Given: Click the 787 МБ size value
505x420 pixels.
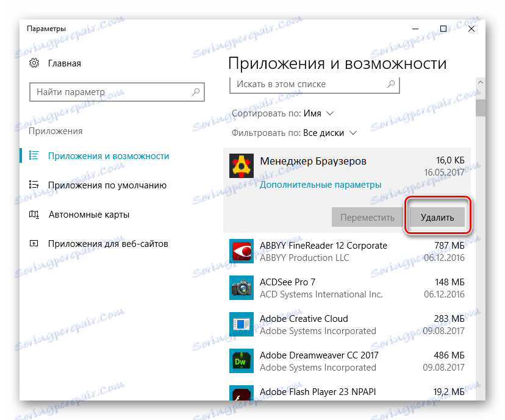Looking at the screenshot, I should tap(449, 246).
